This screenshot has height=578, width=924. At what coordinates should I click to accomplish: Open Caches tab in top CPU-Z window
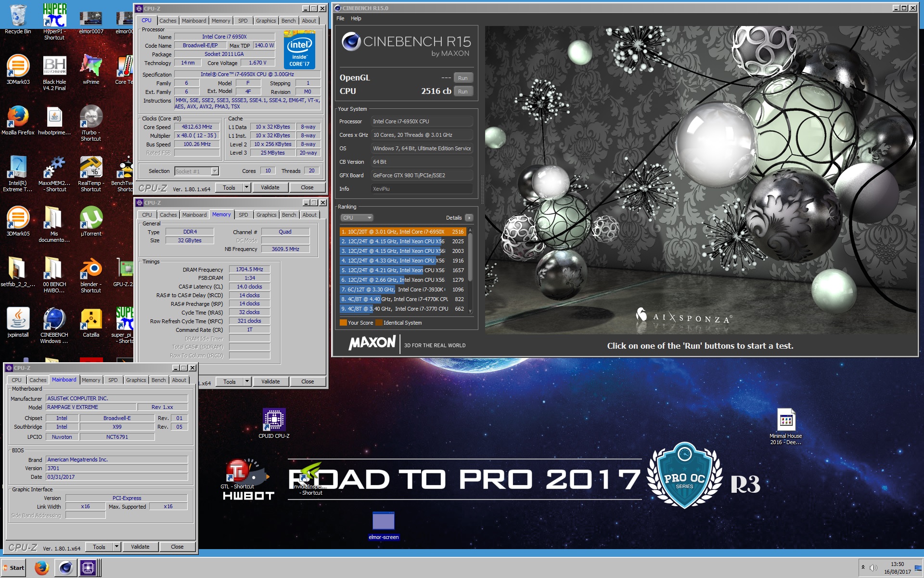168,21
